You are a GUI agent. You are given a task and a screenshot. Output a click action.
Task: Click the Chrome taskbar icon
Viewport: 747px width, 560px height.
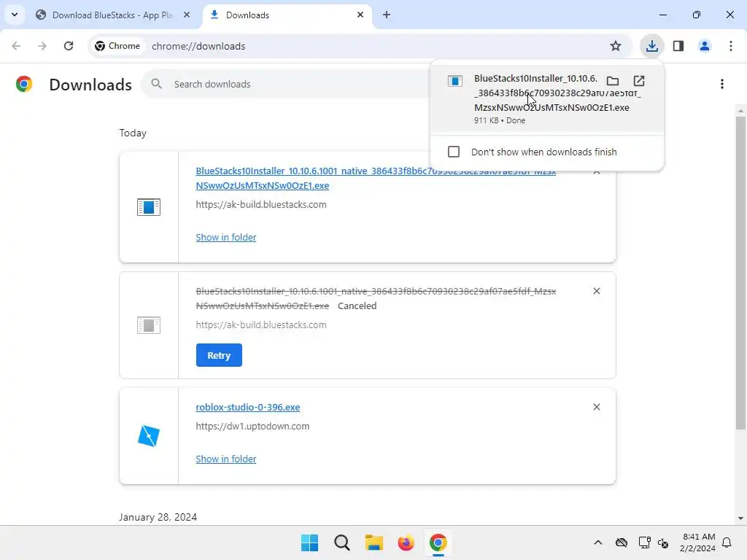click(438, 542)
